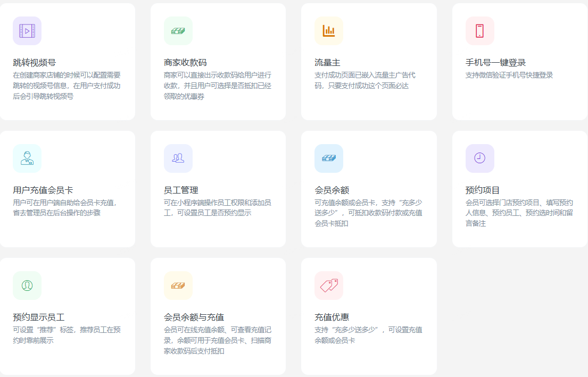
Task: Click the blue cash icon for 会员余额
Action: coord(329,158)
